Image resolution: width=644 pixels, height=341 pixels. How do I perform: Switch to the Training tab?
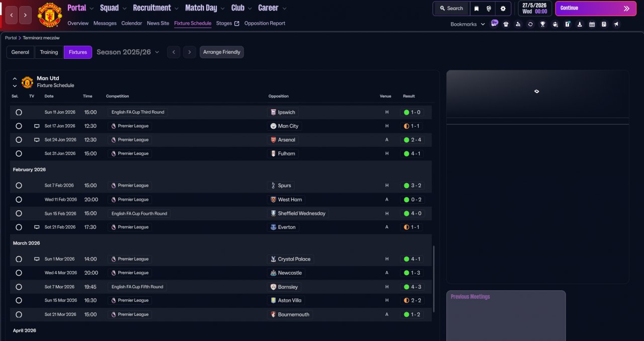click(49, 52)
